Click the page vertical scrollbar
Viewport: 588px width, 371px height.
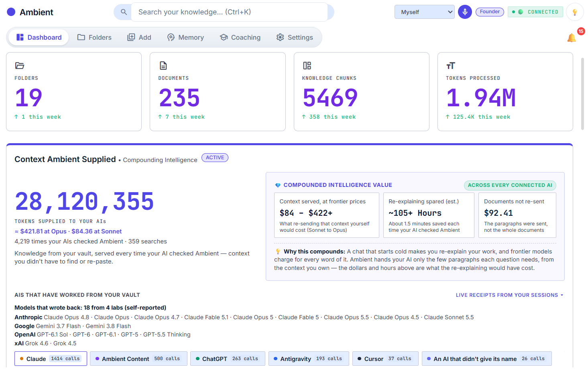(582, 94)
